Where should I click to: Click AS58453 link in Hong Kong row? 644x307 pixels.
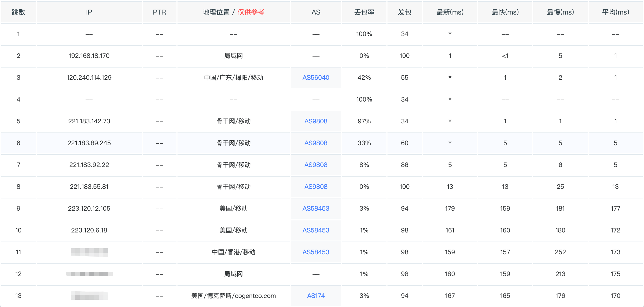click(x=316, y=252)
